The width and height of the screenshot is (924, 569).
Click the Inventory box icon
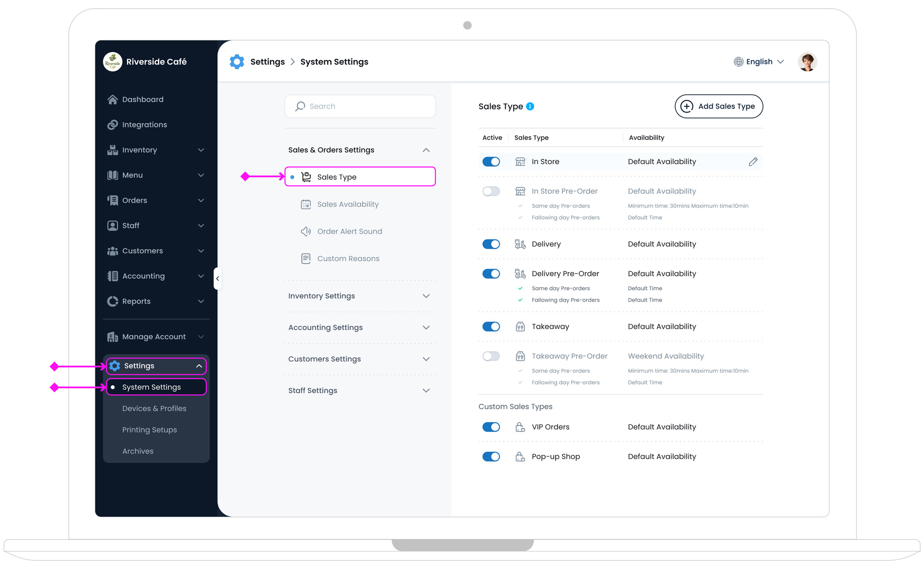112,150
